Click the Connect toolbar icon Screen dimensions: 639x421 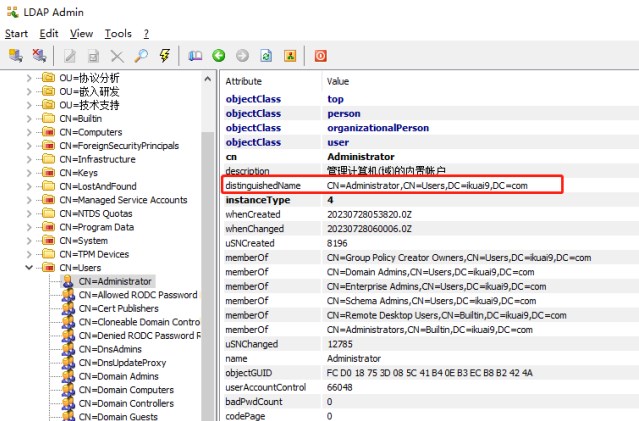15,55
